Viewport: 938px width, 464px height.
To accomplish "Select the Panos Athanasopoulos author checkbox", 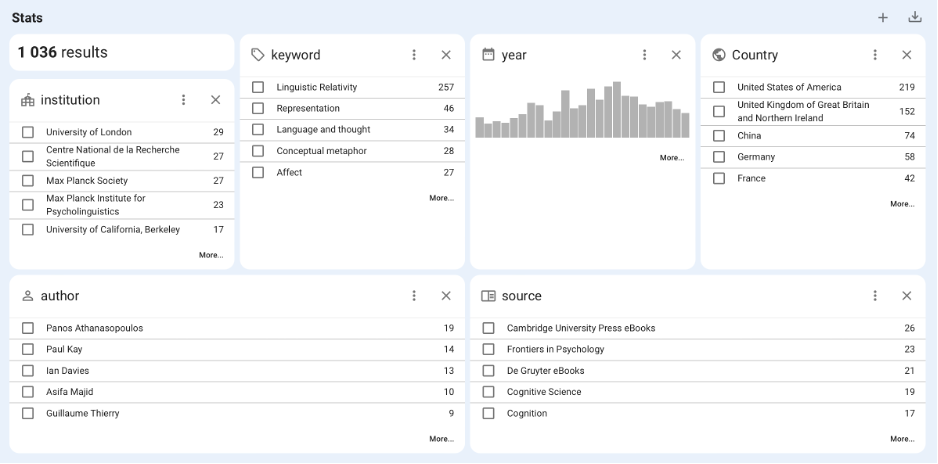I will (28, 328).
